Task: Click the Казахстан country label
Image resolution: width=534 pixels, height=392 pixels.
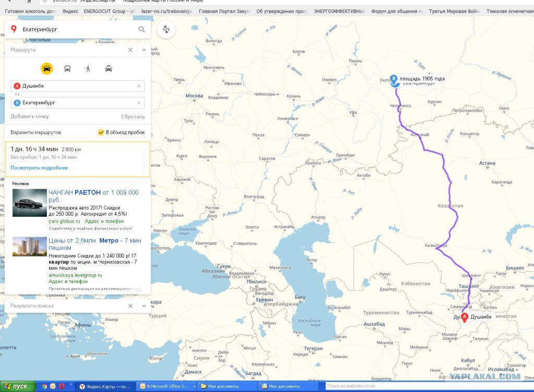Action: pos(450,206)
